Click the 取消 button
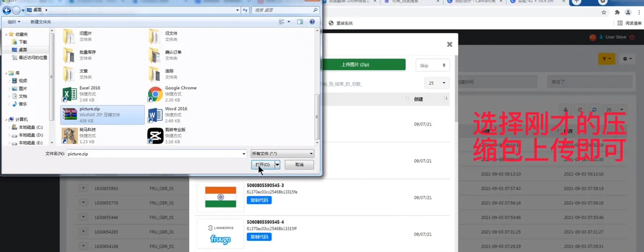The height and width of the screenshot is (252, 644). 299,165
